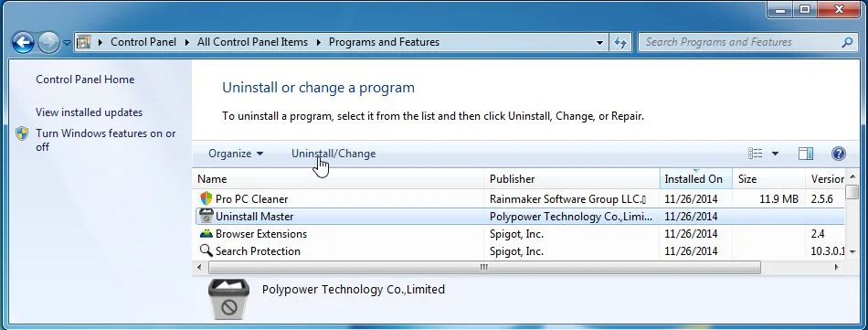Click the shield icon beside Windows features
868x330 pixels.
(22, 133)
